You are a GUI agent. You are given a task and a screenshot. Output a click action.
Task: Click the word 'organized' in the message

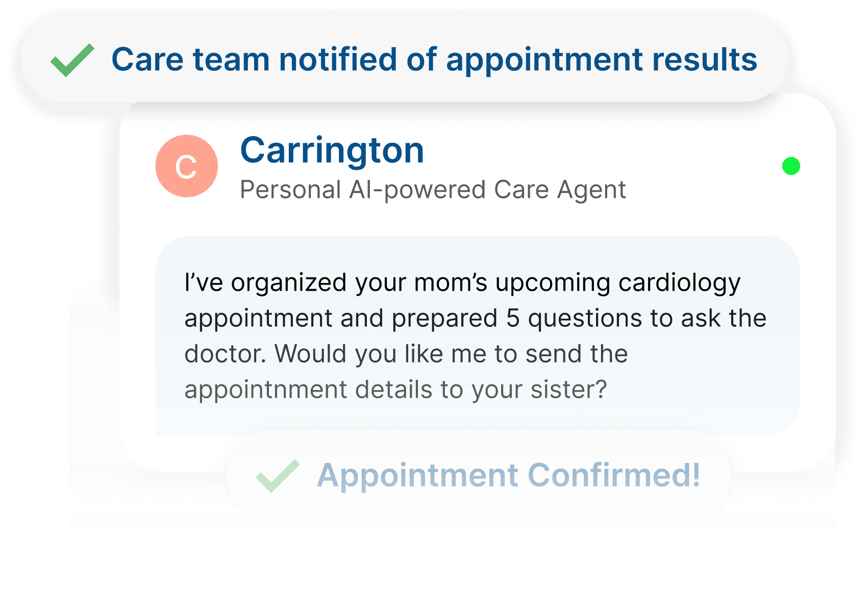pyautogui.click(x=289, y=284)
